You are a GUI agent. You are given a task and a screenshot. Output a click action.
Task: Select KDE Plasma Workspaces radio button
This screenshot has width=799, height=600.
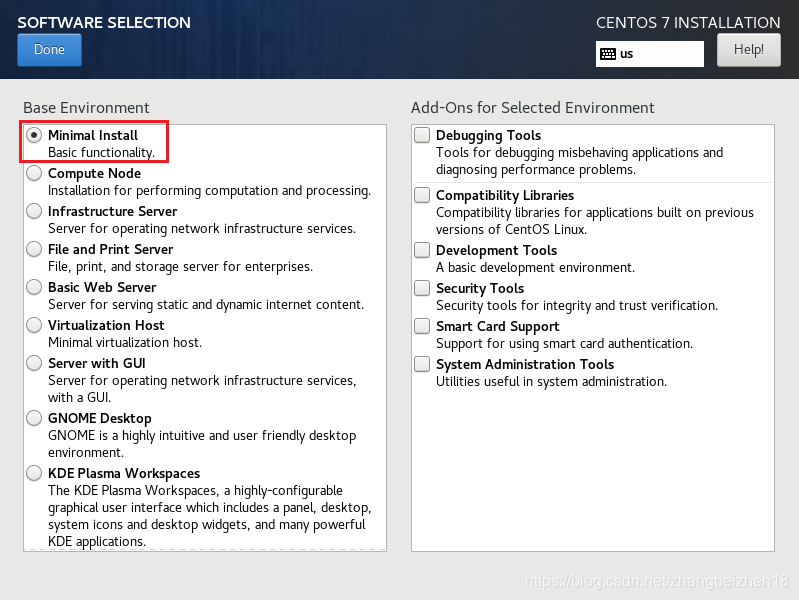[34, 473]
